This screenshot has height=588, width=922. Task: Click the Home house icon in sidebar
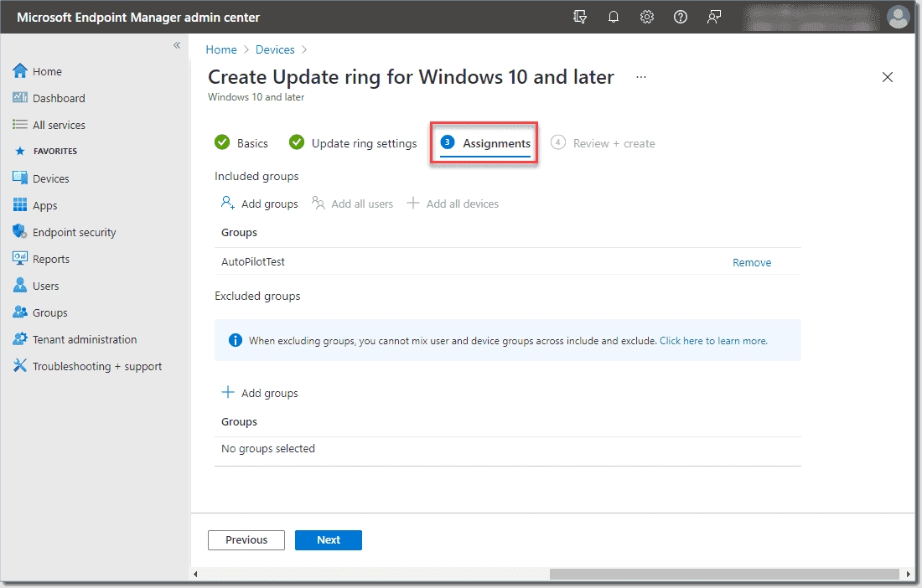coord(20,71)
